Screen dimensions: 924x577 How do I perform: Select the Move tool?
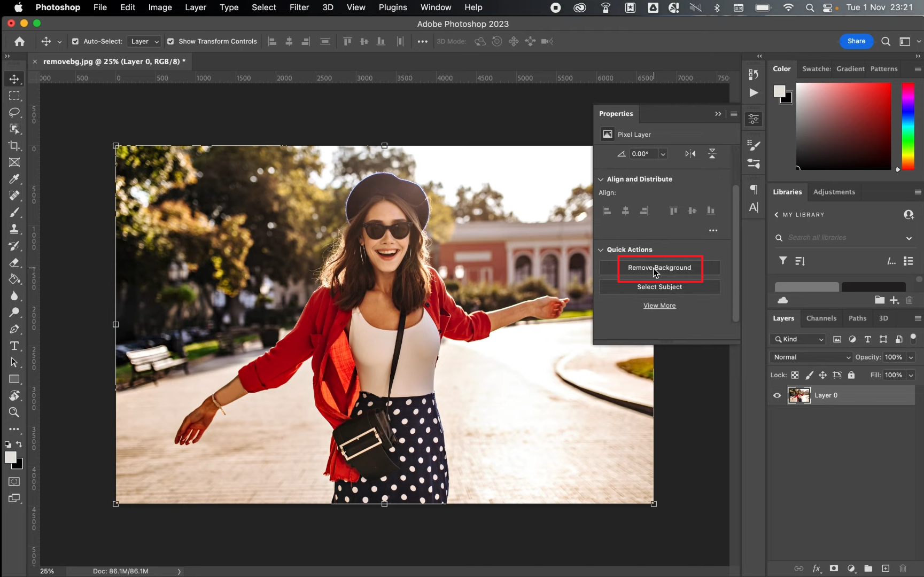pyautogui.click(x=14, y=79)
